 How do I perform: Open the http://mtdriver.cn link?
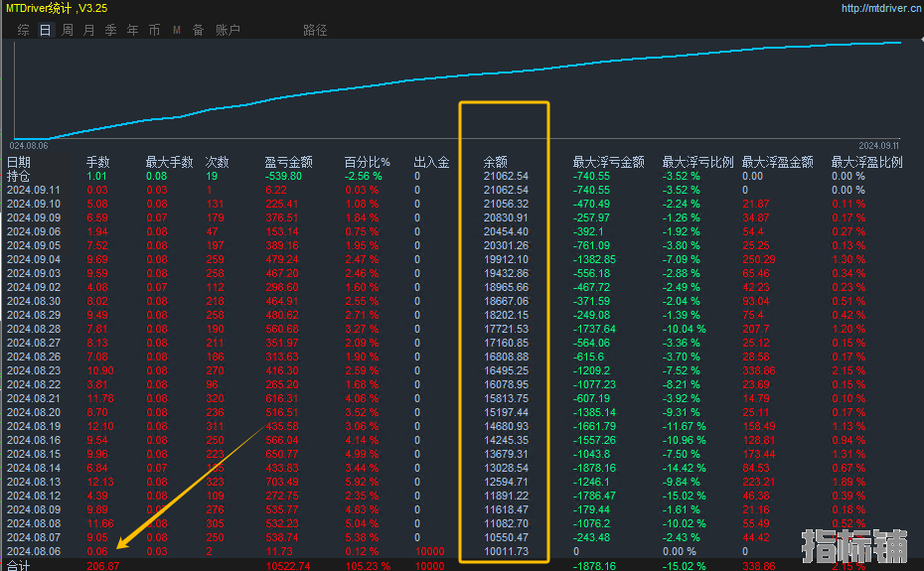point(877,8)
